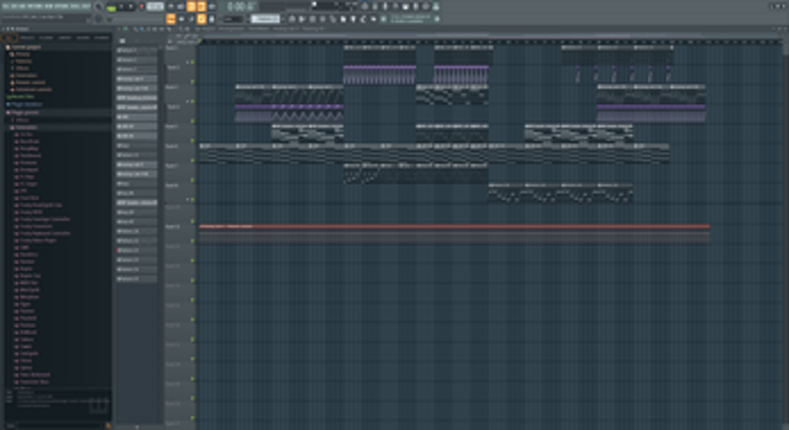Select Transistor Bass in generator list
This screenshot has height=430, width=789.
(x=35, y=382)
